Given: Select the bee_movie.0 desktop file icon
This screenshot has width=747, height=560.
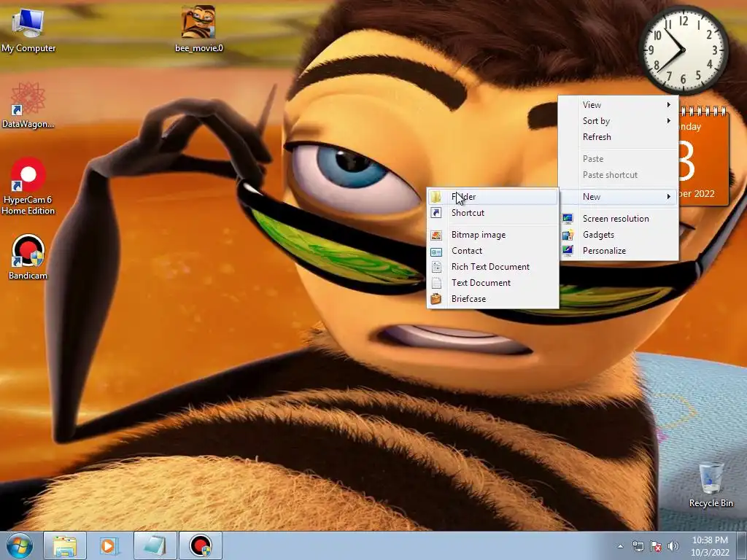Looking at the screenshot, I should pos(198,28).
